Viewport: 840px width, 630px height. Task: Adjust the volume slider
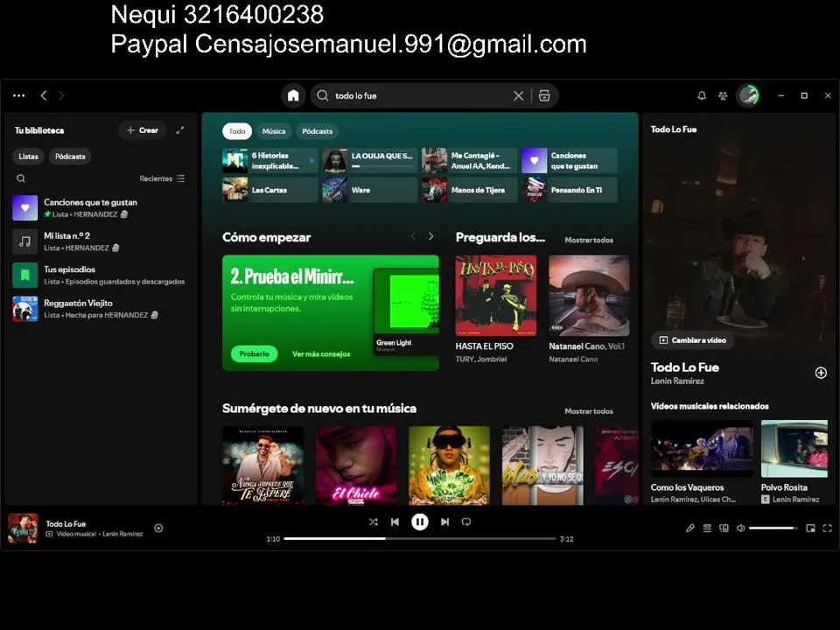tap(773, 528)
